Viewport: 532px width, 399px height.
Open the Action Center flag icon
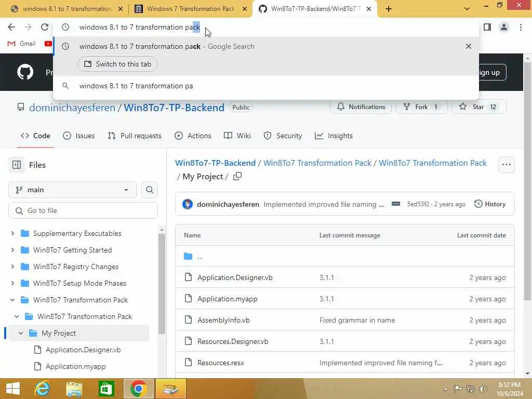tap(458, 389)
